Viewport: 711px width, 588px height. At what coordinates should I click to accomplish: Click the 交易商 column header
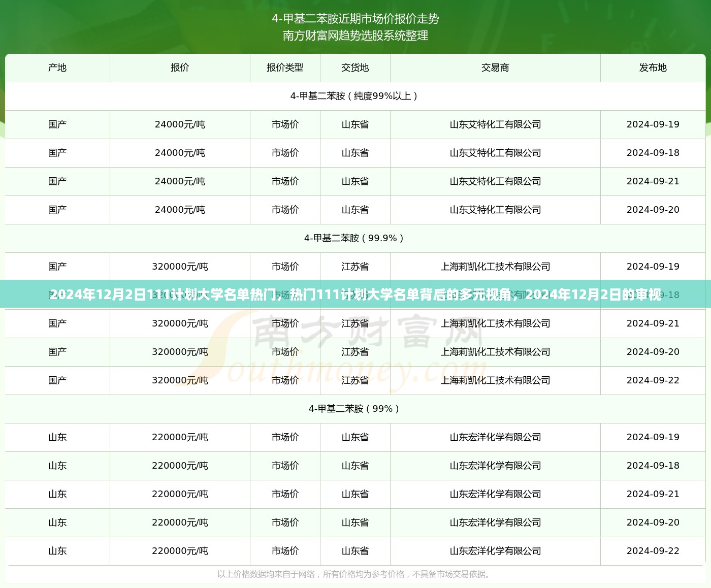click(495, 68)
